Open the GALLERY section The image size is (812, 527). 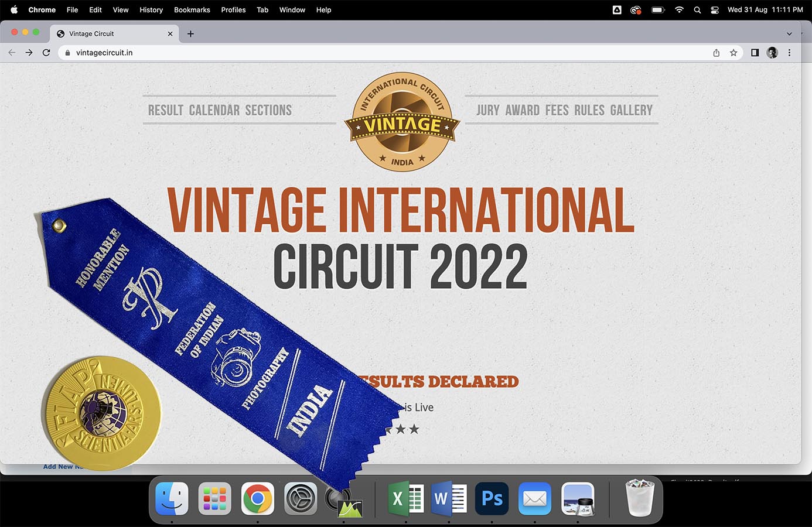click(632, 109)
